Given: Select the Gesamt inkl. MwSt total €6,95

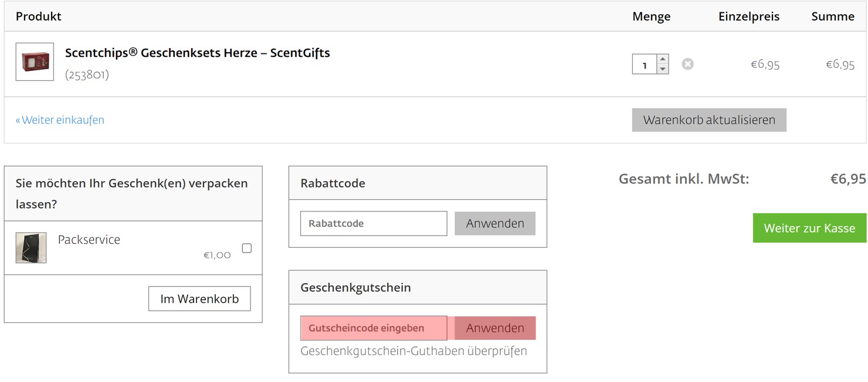Looking at the screenshot, I should pos(848,179).
